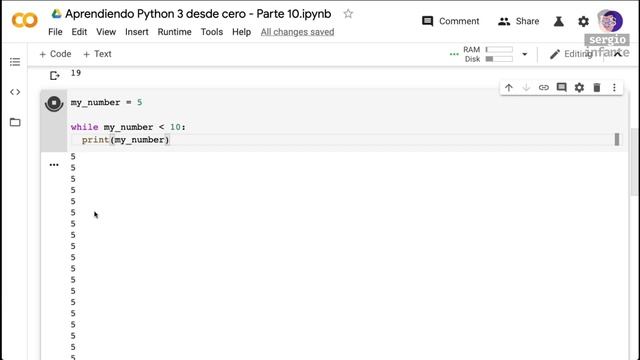The image size is (640, 360).
Task: Open the Tools menu
Action: click(212, 32)
